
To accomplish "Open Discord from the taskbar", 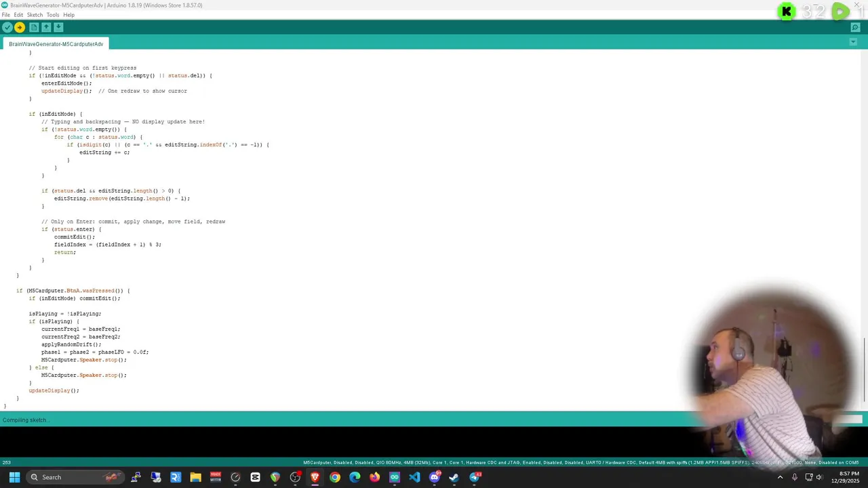I will (x=435, y=477).
